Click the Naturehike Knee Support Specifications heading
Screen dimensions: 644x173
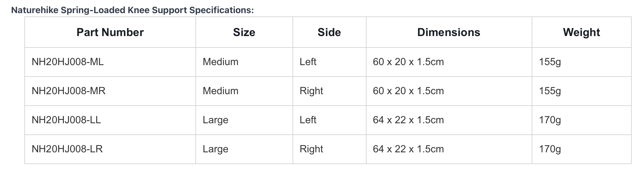132,10
